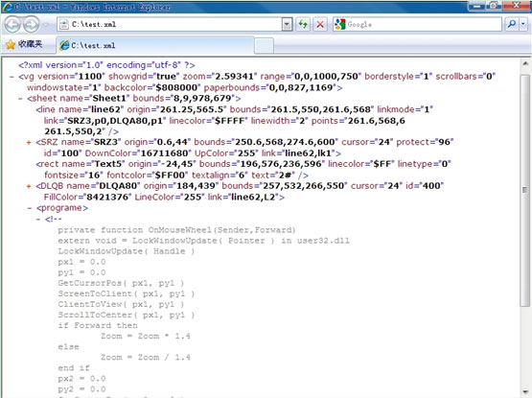Expand the SRZ SRZ3 element

[x=29, y=142]
